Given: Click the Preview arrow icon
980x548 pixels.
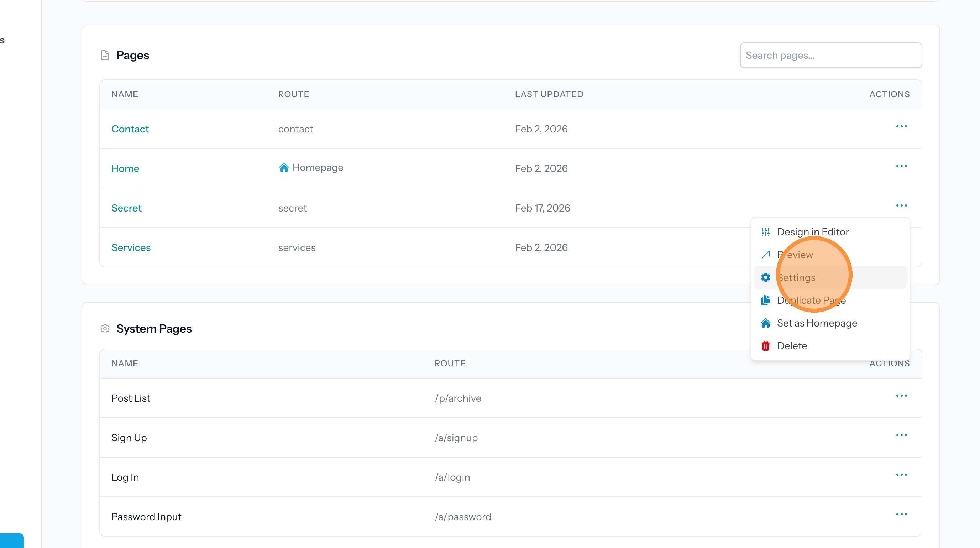Looking at the screenshot, I should 765,255.
